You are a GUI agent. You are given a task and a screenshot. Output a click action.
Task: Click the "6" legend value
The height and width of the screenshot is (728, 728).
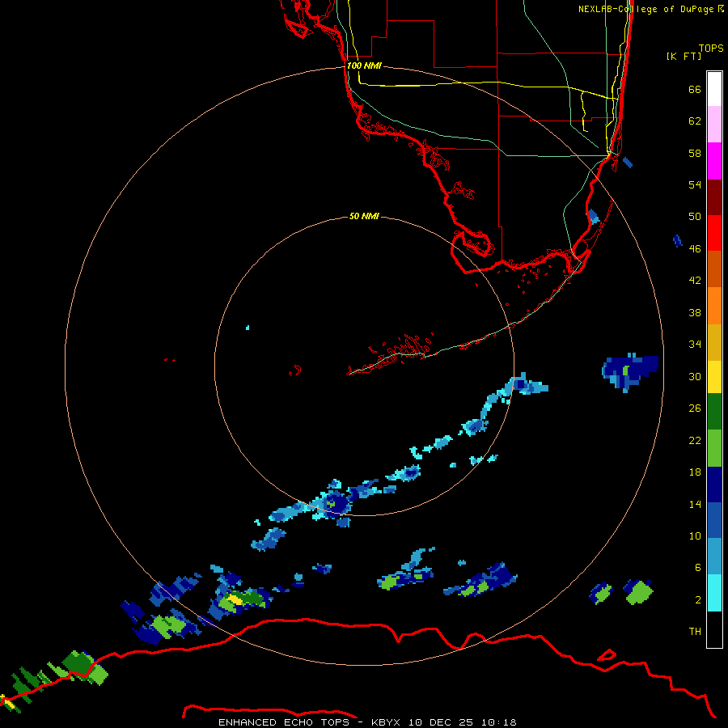point(697,568)
